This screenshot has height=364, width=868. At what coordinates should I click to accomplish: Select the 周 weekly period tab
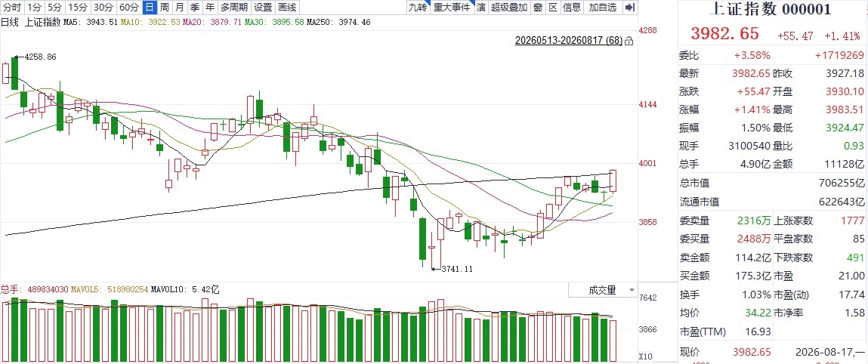165,8
